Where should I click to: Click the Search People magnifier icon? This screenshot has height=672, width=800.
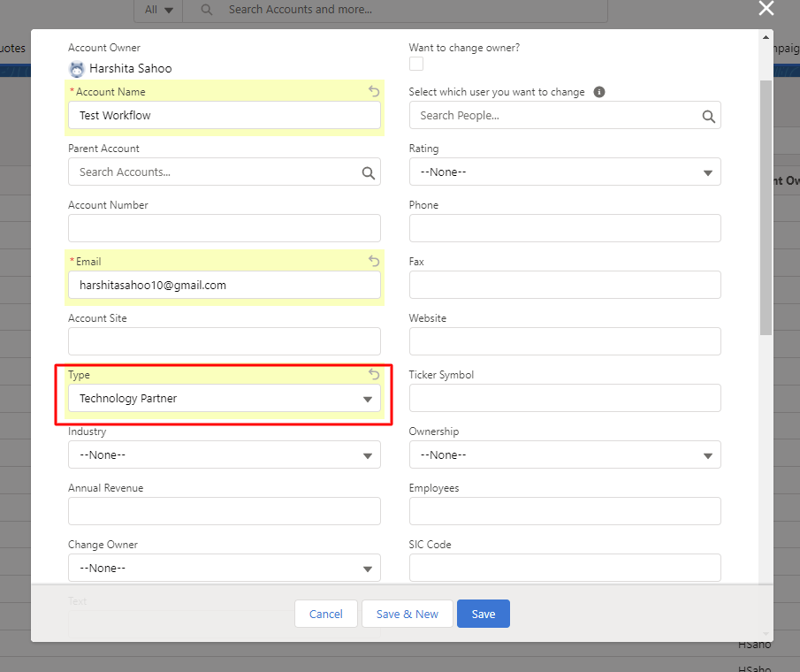(x=708, y=116)
